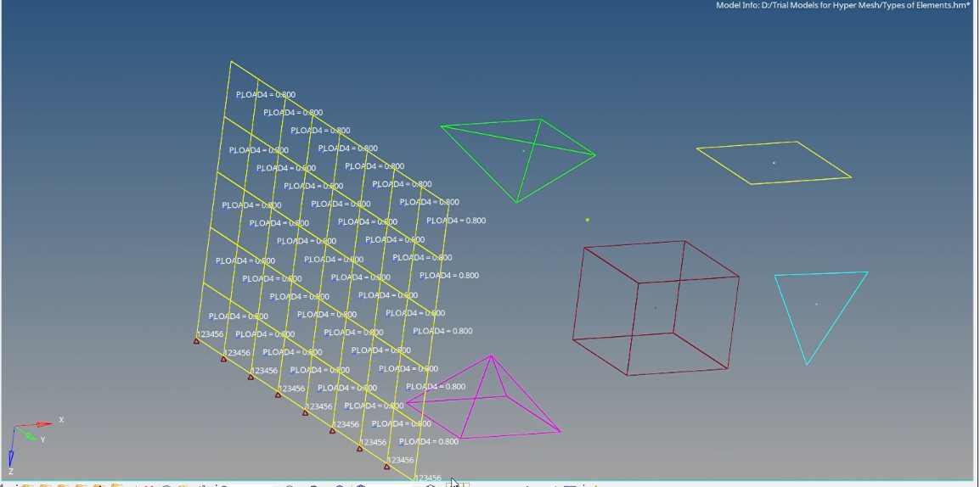Viewport: 980px width, 487px height.
Task: Select the isolated yellow point node
Action: tap(587, 220)
